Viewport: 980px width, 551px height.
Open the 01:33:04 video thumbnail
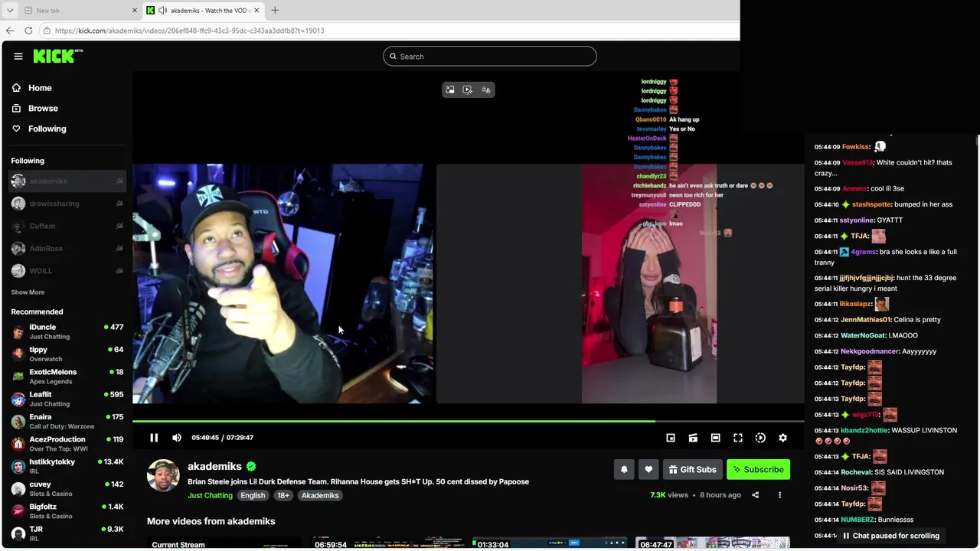coord(550,543)
